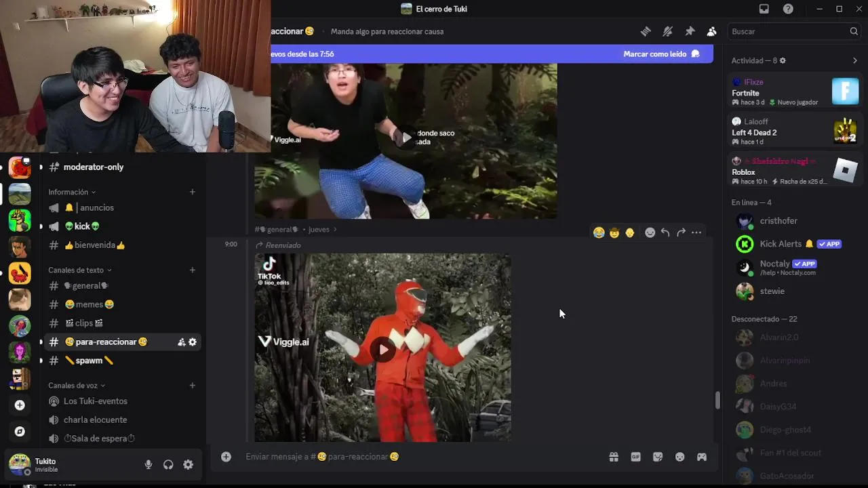Add channel to Canales de texto

tap(193, 270)
